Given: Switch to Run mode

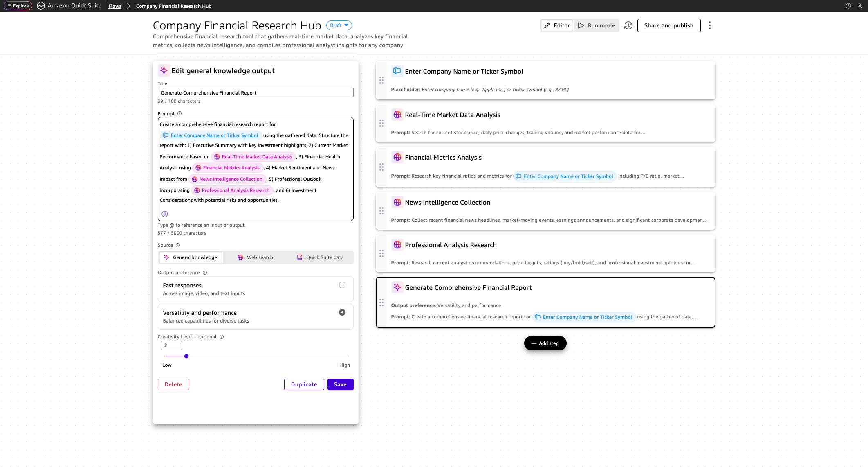Looking at the screenshot, I should 596,25.
